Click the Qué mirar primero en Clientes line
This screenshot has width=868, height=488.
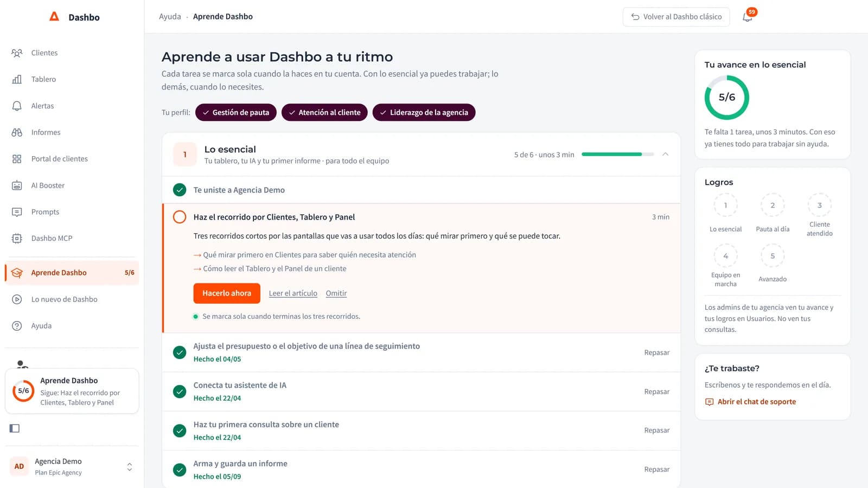click(x=305, y=255)
